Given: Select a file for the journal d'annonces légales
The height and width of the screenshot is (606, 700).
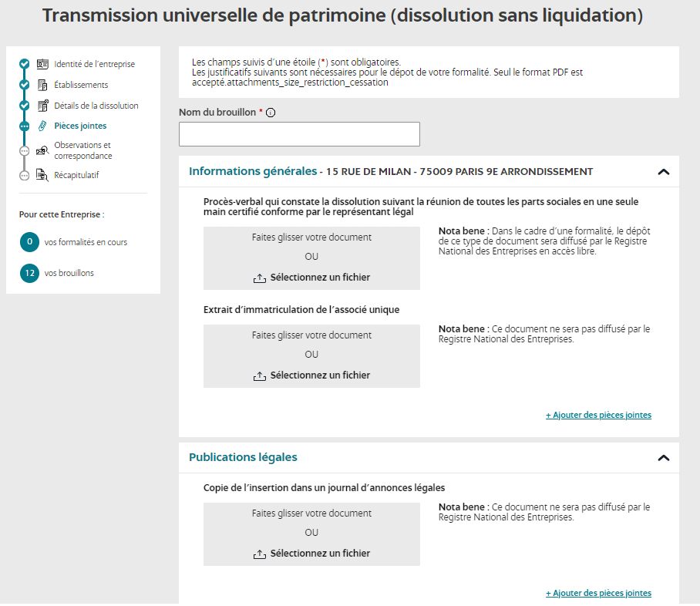Looking at the screenshot, I should 319,554.
